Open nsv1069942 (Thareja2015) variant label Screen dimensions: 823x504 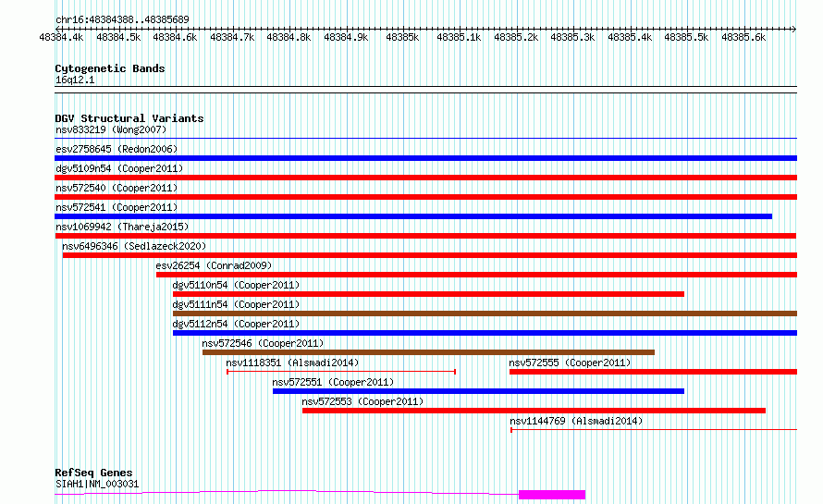pos(122,227)
